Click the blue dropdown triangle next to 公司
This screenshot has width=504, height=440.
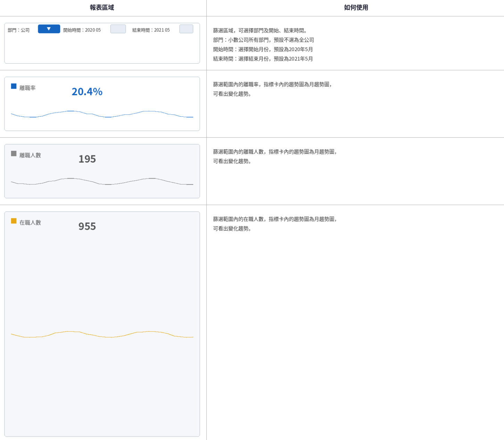[x=49, y=29]
